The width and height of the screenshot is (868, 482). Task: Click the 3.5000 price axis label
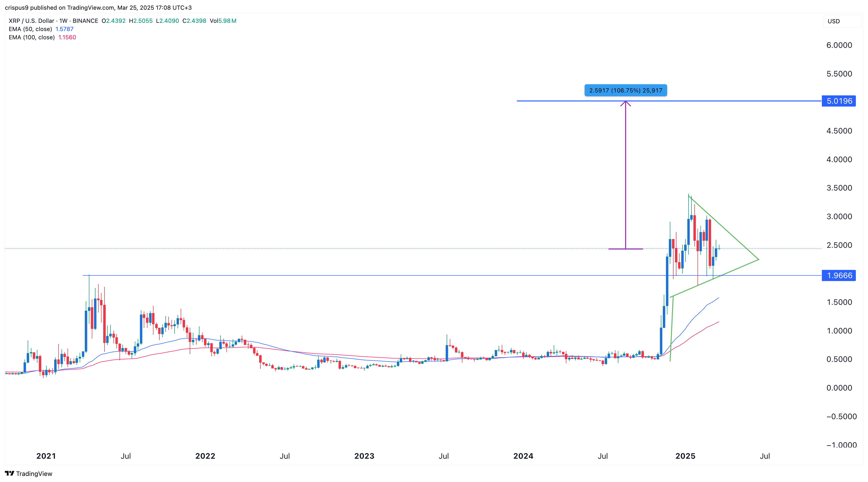coord(839,188)
